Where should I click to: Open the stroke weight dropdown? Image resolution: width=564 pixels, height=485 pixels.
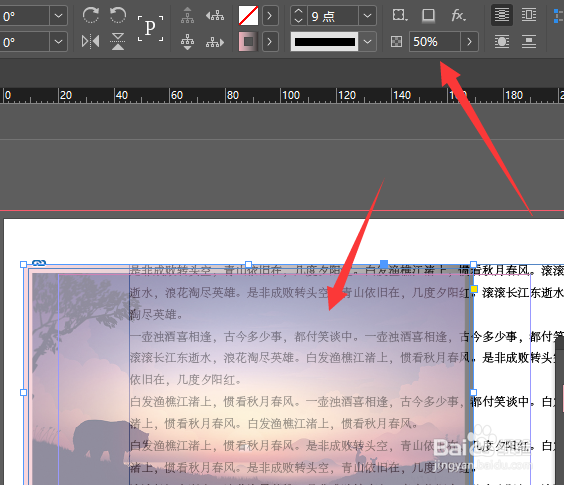pyautogui.click(x=367, y=15)
